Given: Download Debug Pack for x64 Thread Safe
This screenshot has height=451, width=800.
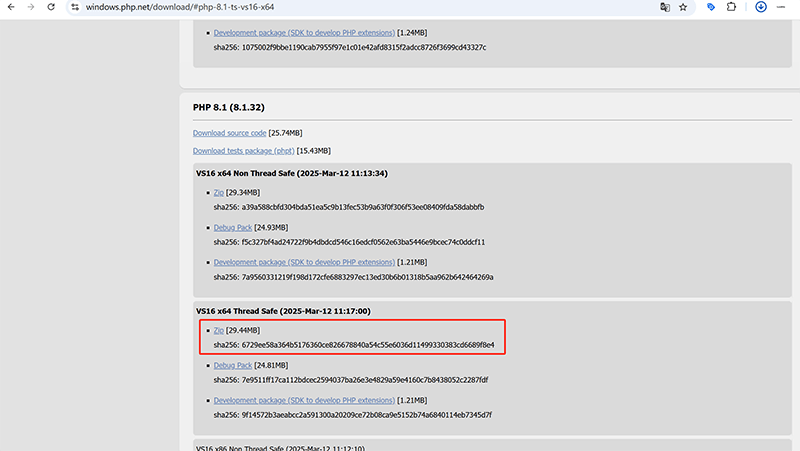Looking at the screenshot, I should coord(233,365).
